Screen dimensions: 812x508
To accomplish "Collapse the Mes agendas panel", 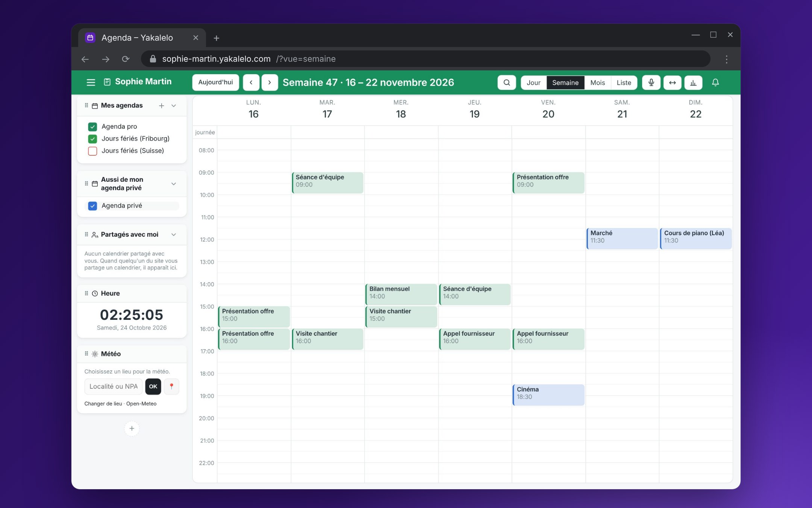I will [x=174, y=106].
